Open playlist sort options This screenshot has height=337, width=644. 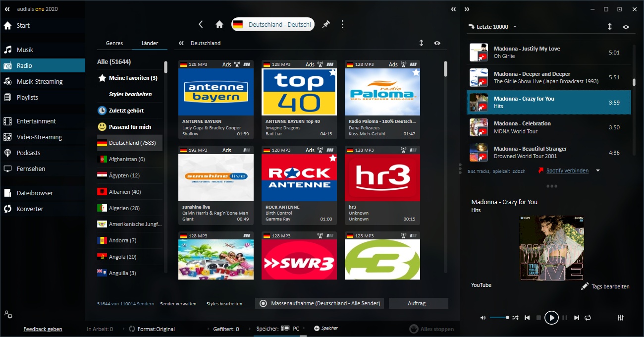pyautogui.click(x=610, y=27)
